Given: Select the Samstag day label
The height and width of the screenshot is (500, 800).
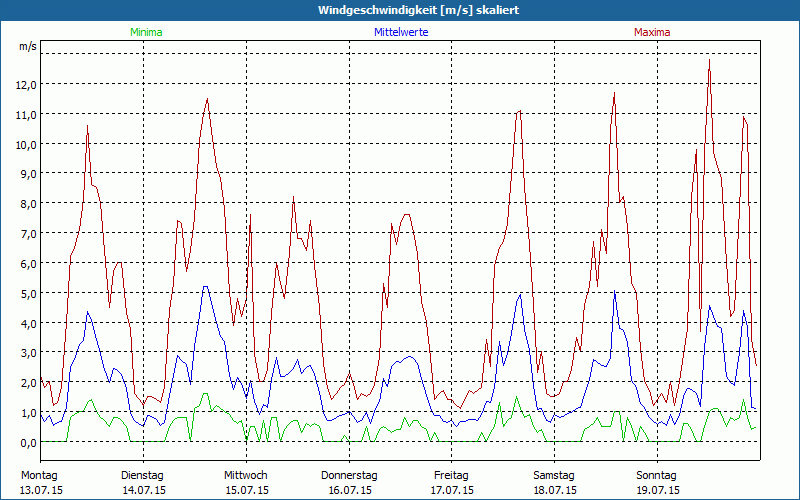Looking at the screenshot, I should [554, 475].
